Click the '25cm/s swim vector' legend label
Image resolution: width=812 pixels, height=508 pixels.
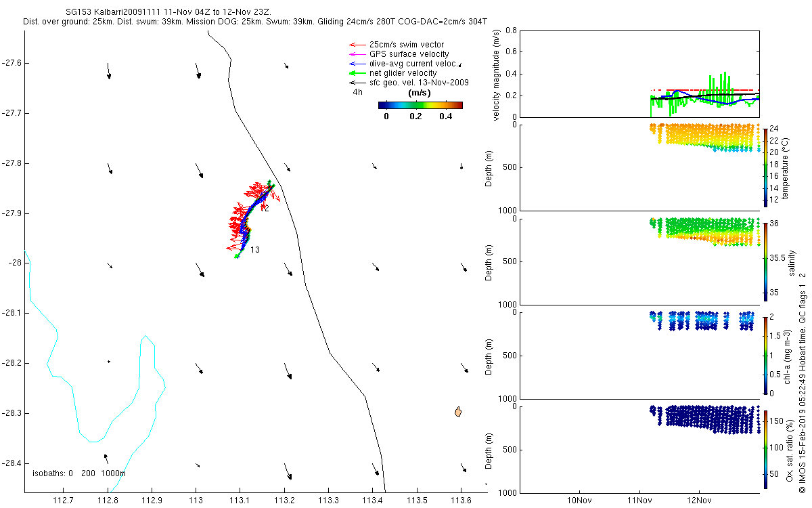[407, 45]
